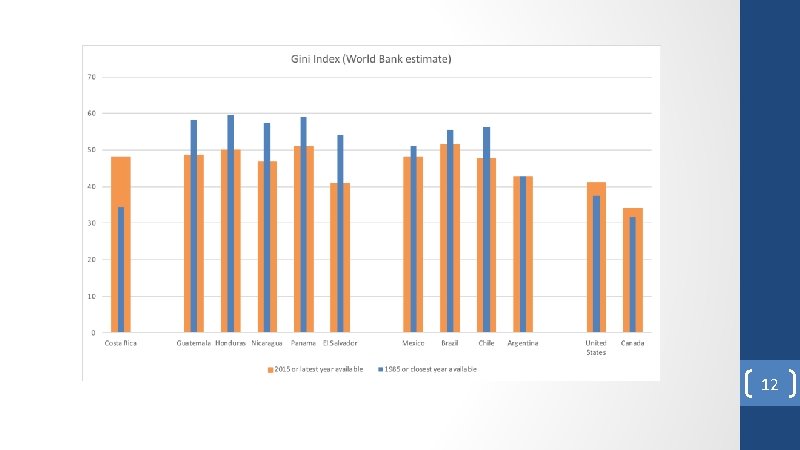Select the El Salvador axis label
Viewport: 800px width, 450px height.
tap(340, 343)
